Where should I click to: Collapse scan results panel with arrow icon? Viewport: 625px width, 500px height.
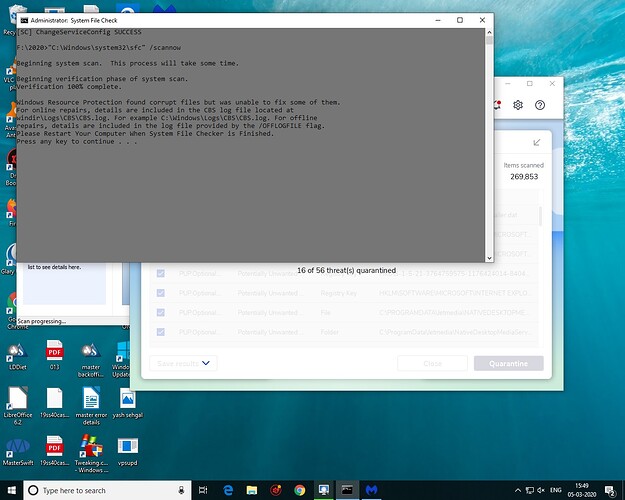coord(537,142)
